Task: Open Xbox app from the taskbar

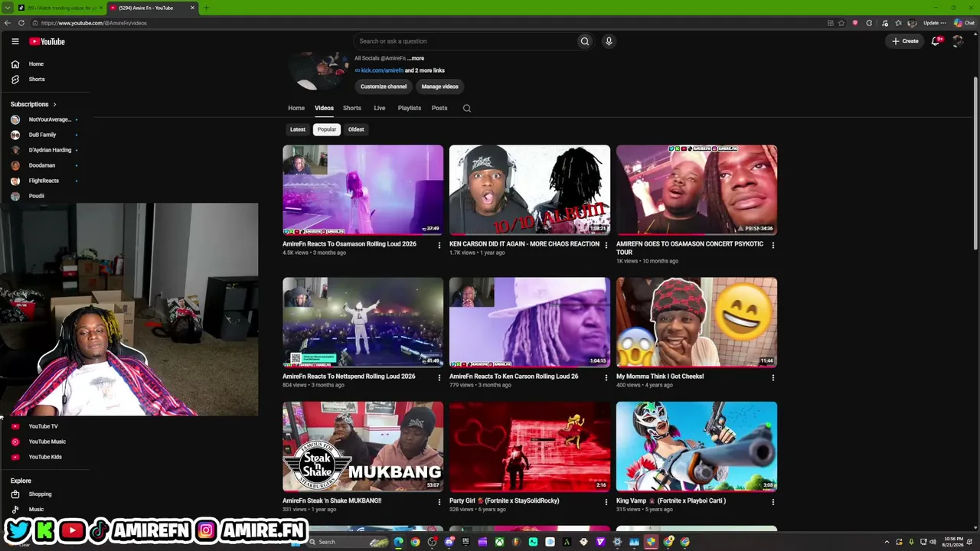Action: click(499, 542)
